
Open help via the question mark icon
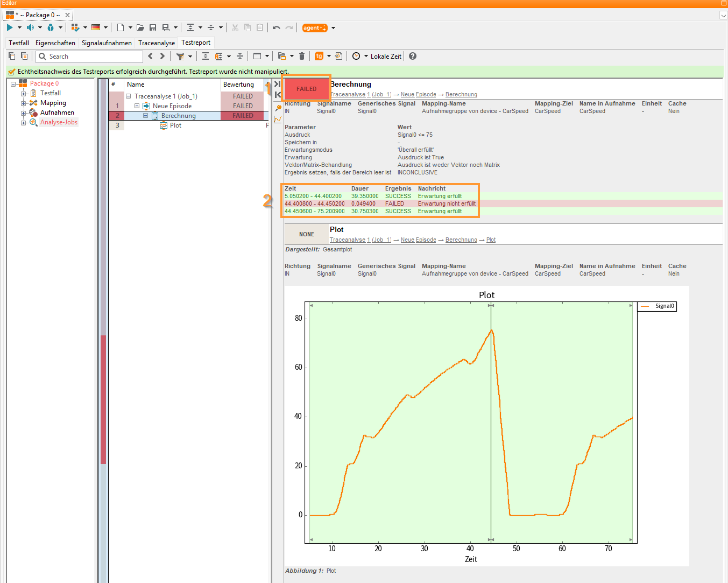413,56
